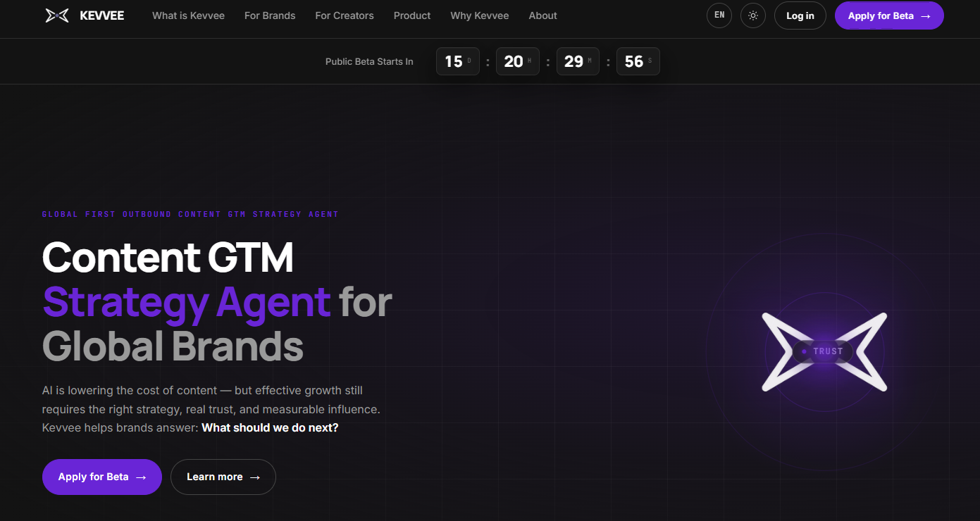
Task: Click the hours countdown box
Action: tap(518, 61)
